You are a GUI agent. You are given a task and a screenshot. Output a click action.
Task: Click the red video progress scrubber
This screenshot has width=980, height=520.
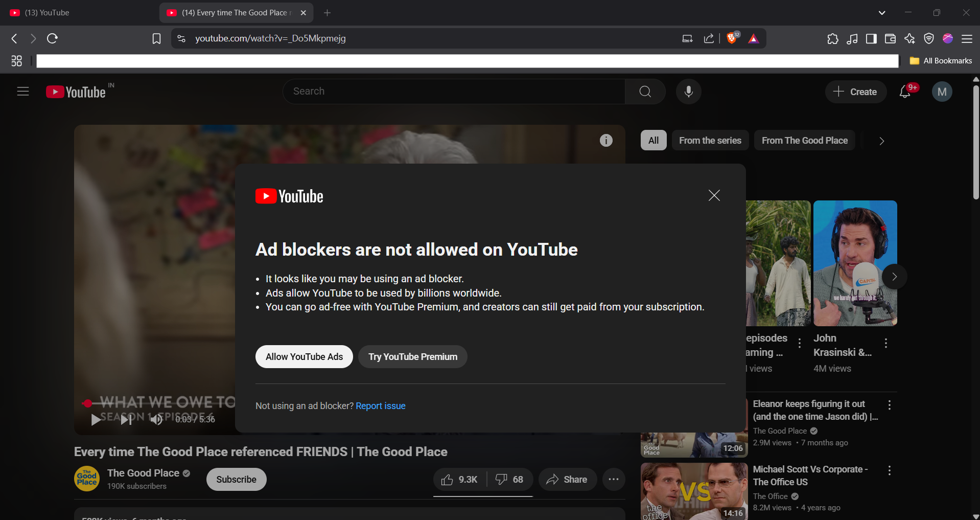pos(87,403)
